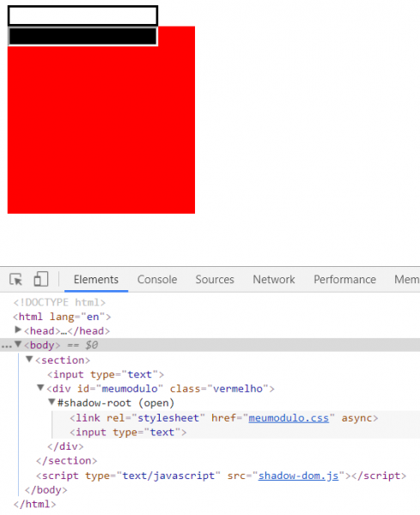Switch to the Console tab

click(157, 280)
